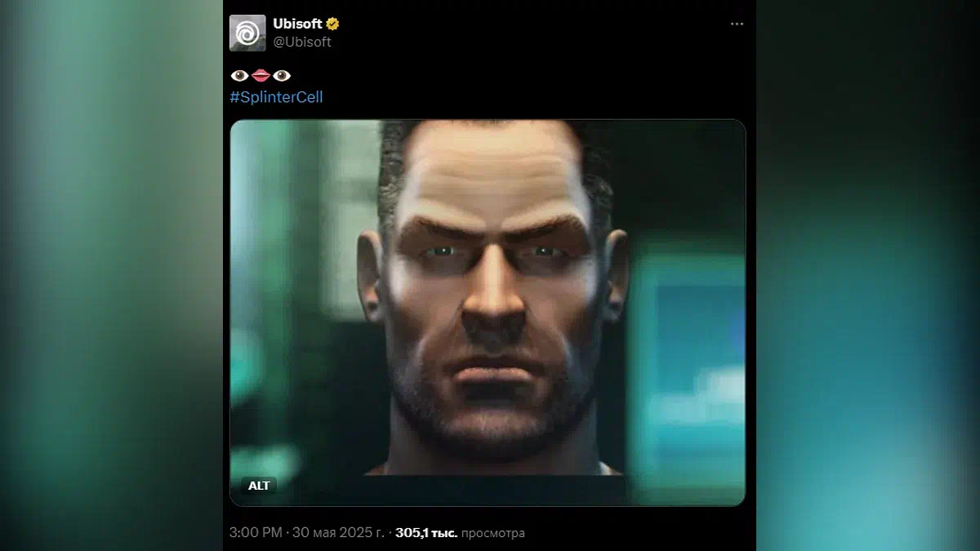Click the 30 мая 2025 г. date
Screen dimensions: 980x551
click(338, 533)
